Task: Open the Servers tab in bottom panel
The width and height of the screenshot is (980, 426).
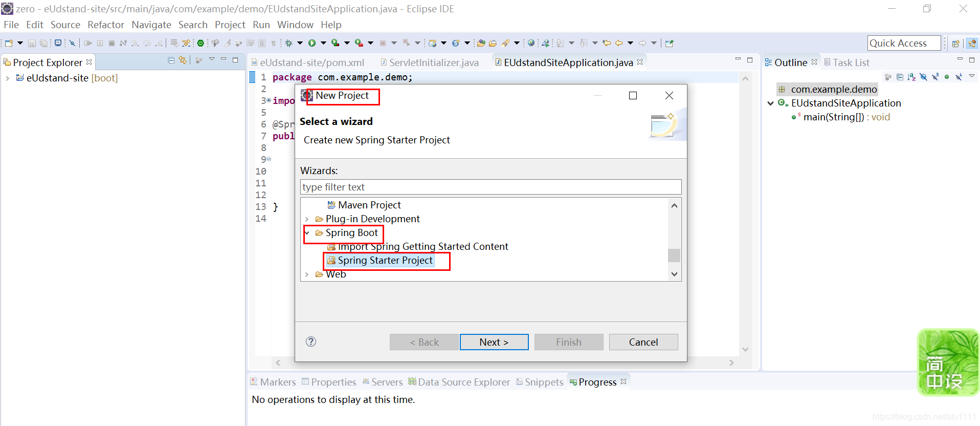Action: [383, 382]
